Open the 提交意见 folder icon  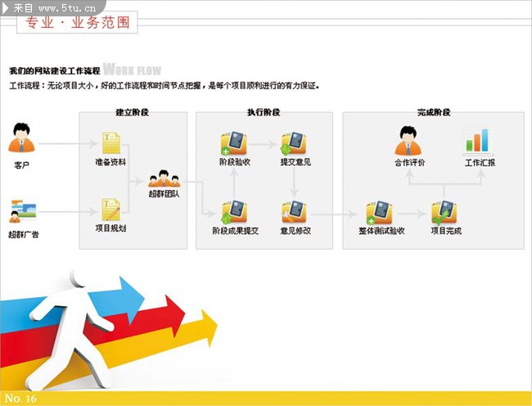[293, 143]
